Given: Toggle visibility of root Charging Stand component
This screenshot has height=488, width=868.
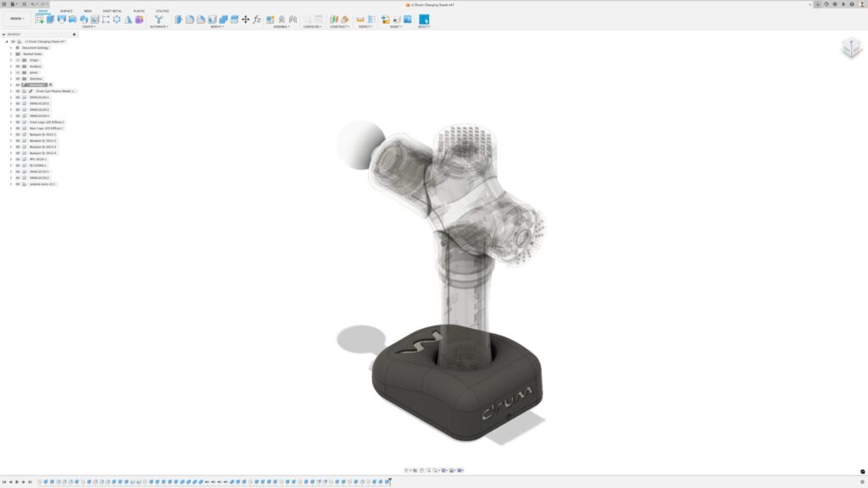Looking at the screenshot, I should [14, 42].
